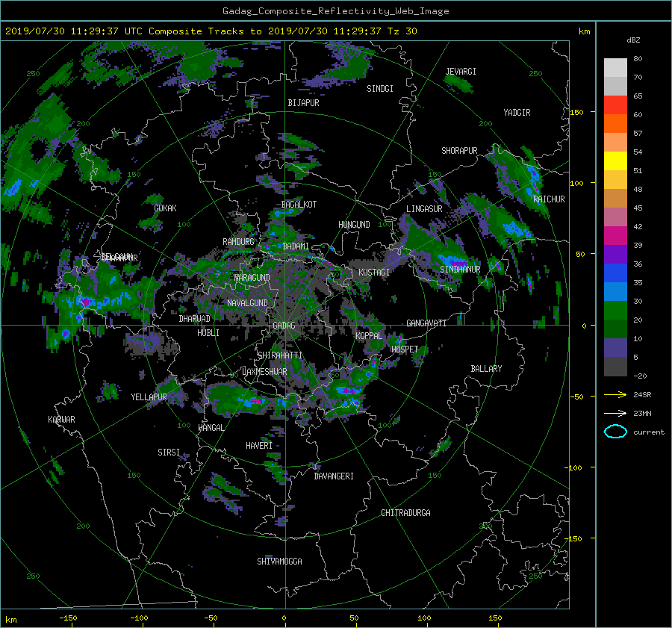The height and width of the screenshot is (628, 672).
Task: Click the SIRSI label
Action: point(169,453)
